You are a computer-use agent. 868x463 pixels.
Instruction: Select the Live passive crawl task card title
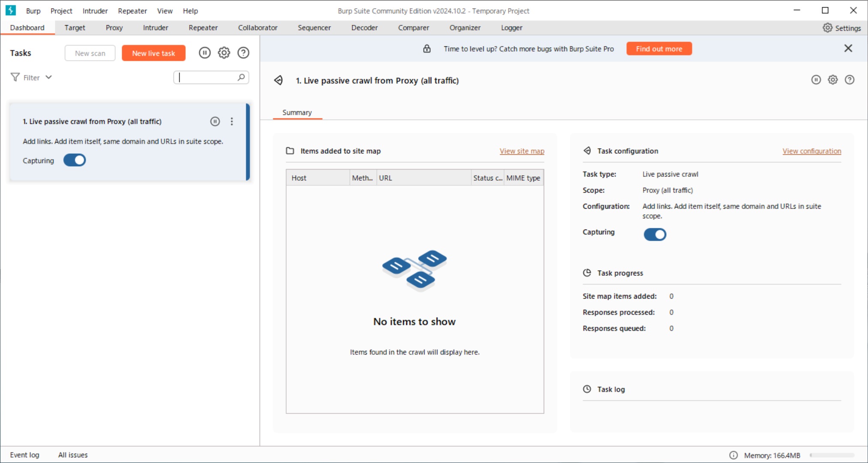(x=92, y=121)
